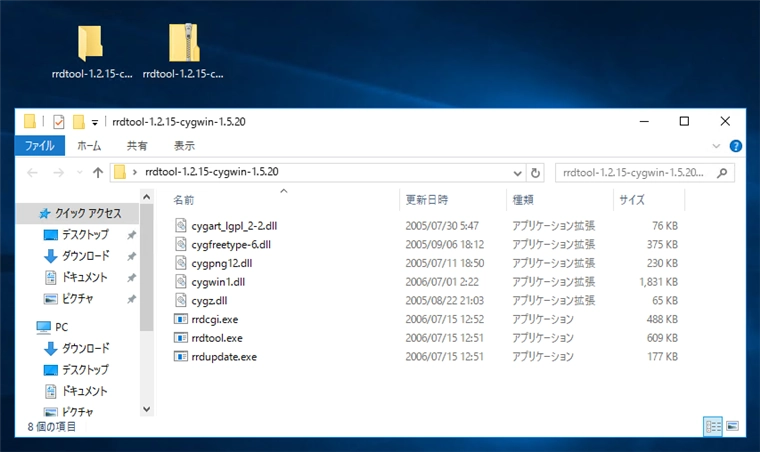760x452 pixels.
Task: Click the navigation pane scrollbar thumb
Action: (147, 267)
